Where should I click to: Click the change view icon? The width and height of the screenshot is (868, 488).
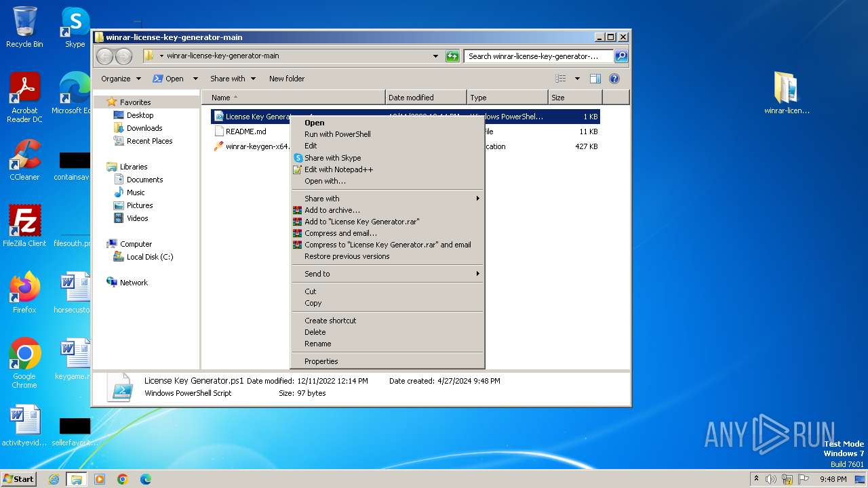[x=561, y=79]
